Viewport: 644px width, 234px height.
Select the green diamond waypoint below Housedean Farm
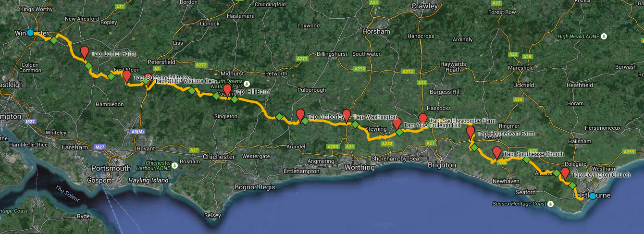coord(474,147)
